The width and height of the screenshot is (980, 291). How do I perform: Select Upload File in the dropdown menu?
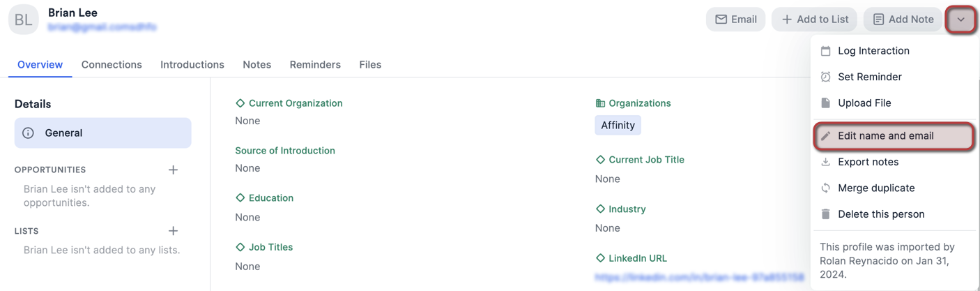pyautogui.click(x=864, y=103)
